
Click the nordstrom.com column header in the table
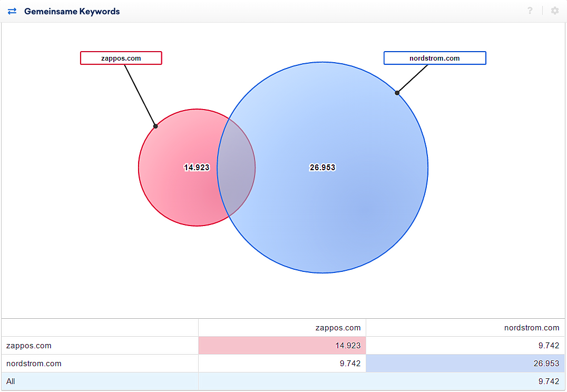pyautogui.click(x=531, y=328)
